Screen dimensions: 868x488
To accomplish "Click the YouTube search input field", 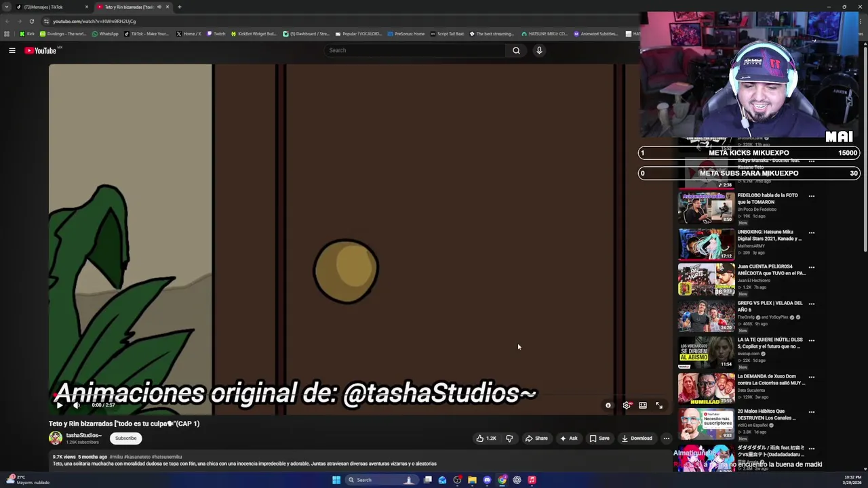I will pos(414,50).
